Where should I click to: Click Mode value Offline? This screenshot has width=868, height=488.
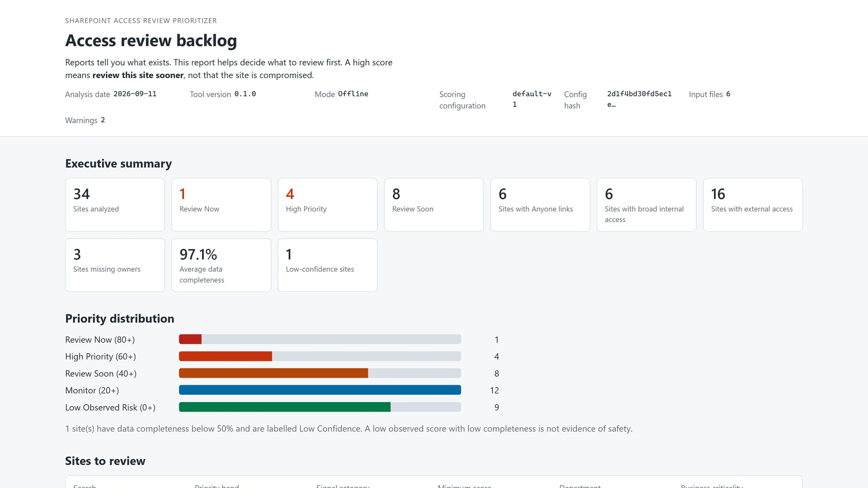pyautogui.click(x=353, y=94)
